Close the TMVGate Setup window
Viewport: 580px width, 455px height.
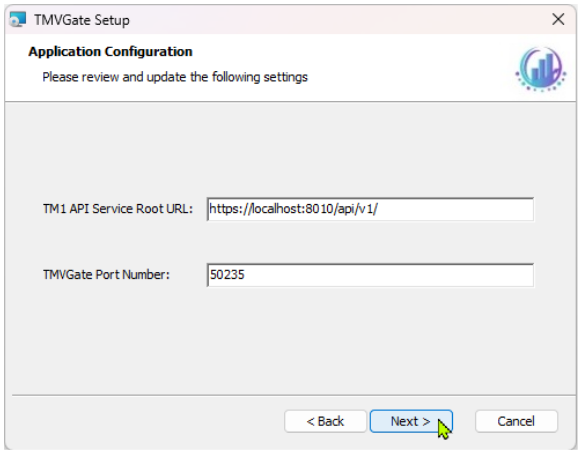tap(558, 19)
